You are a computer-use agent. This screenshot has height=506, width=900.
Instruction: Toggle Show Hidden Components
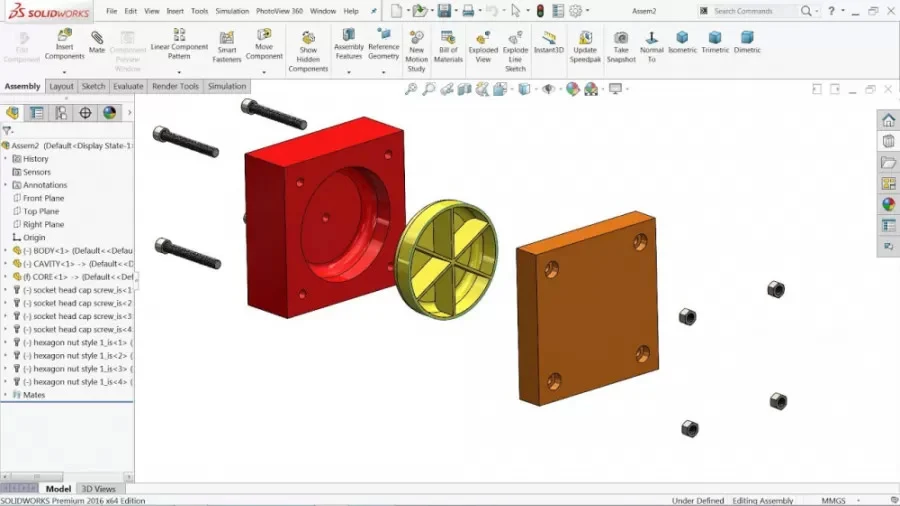[x=308, y=51]
